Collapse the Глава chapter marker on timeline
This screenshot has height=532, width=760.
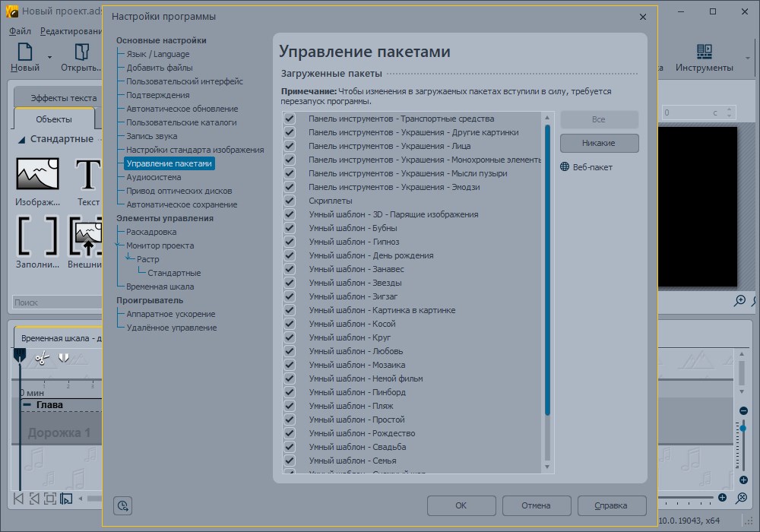pyautogui.click(x=27, y=404)
